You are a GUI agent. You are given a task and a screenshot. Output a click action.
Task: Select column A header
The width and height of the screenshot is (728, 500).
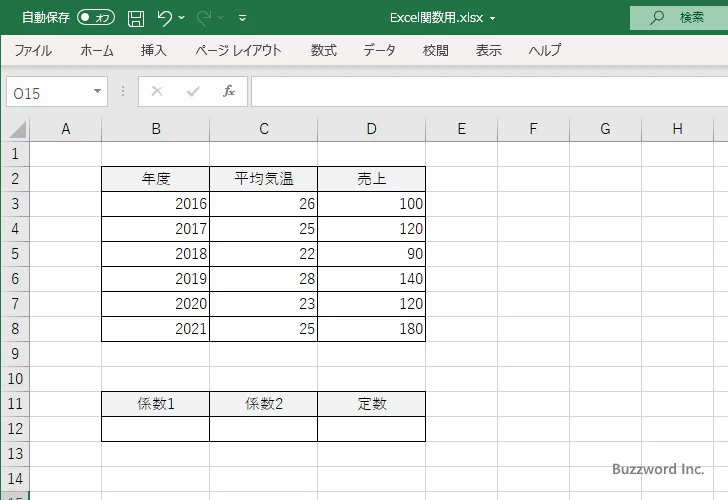(x=65, y=129)
